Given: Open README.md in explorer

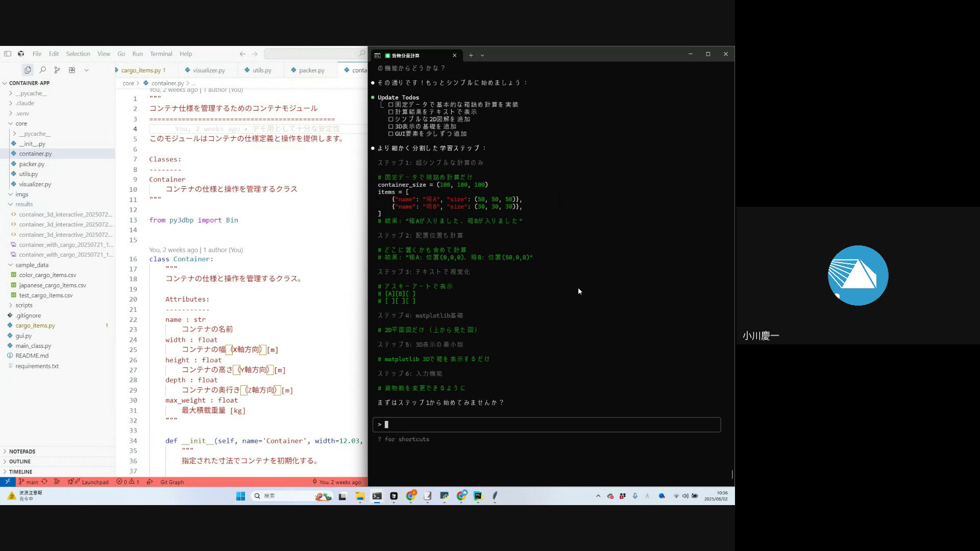Looking at the screenshot, I should point(32,356).
